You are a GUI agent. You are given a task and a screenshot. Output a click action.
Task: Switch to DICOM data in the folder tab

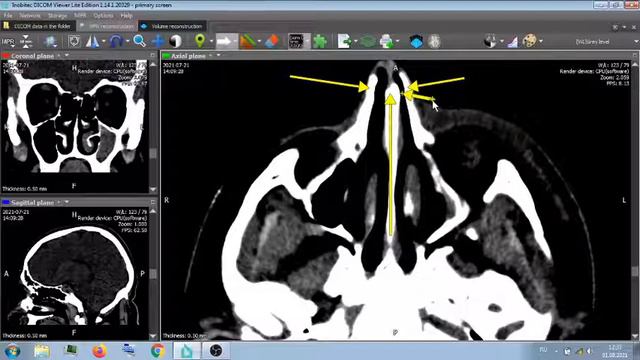tap(38, 26)
